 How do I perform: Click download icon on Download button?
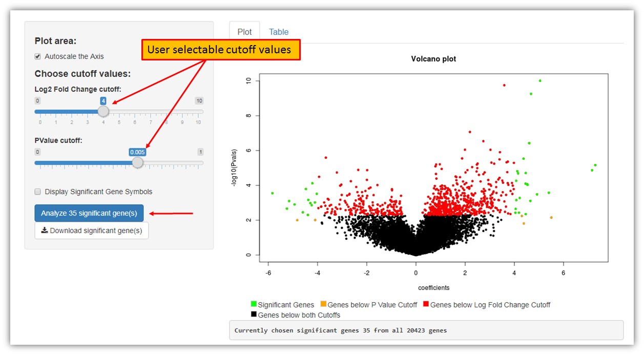pos(45,231)
